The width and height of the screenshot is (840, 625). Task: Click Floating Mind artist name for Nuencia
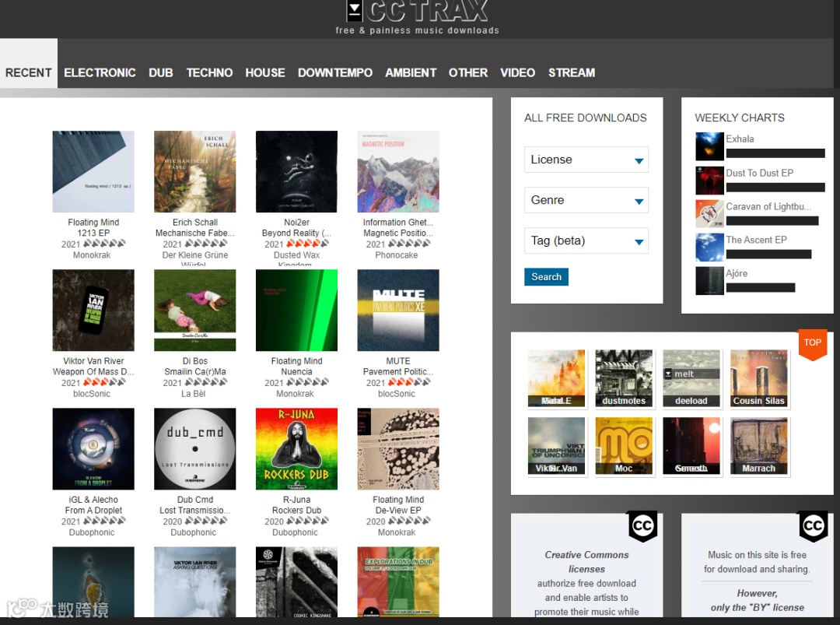pyautogui.click(x=296, y=360)
